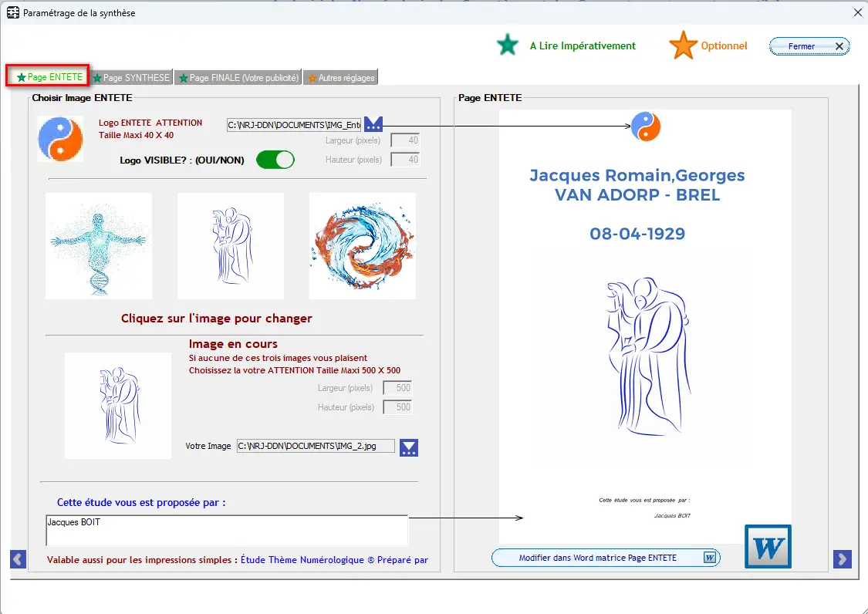Screen dimensions: 868x614
Task: Choose the embracing couple sketch thumbnail
Action: coord(231,245)
